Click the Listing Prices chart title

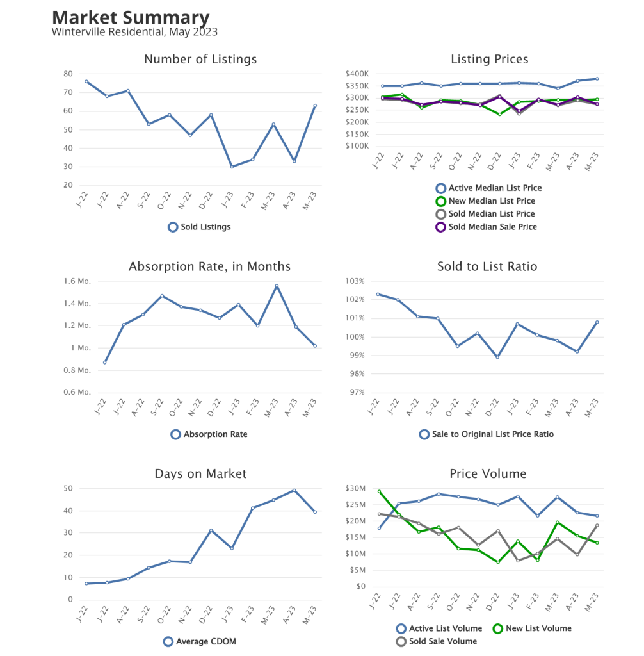pos(489,60)
